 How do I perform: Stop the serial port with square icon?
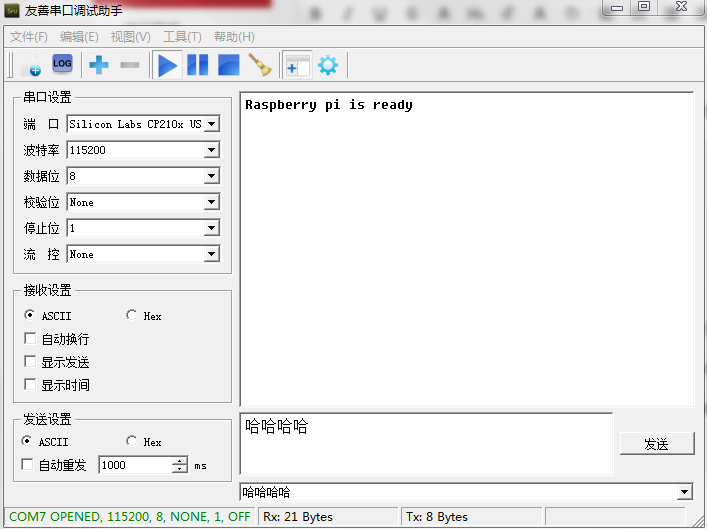229,65
